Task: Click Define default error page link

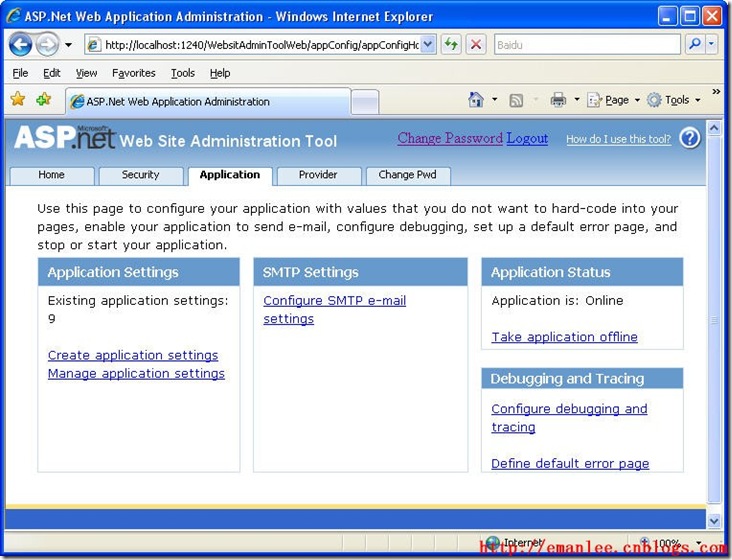Action: pyautogui.click(x=570, y=463)
